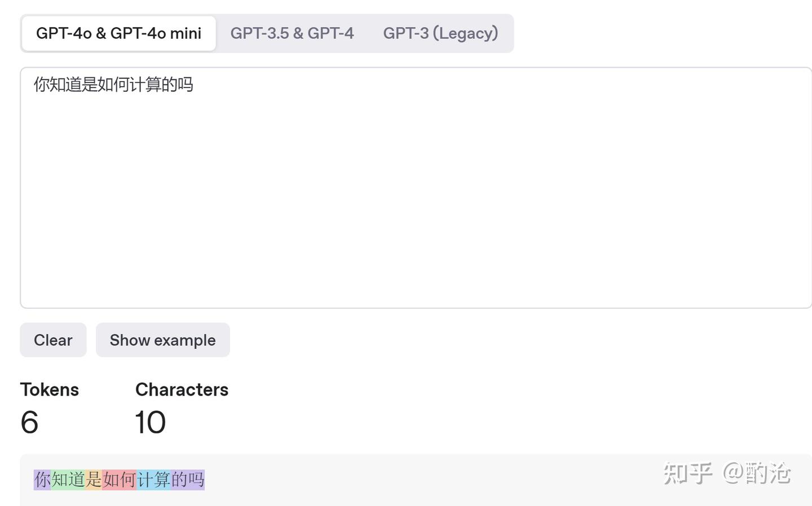
Task: Select the typed text 你知道是如何计算的吗
Action: coord(113,85)
